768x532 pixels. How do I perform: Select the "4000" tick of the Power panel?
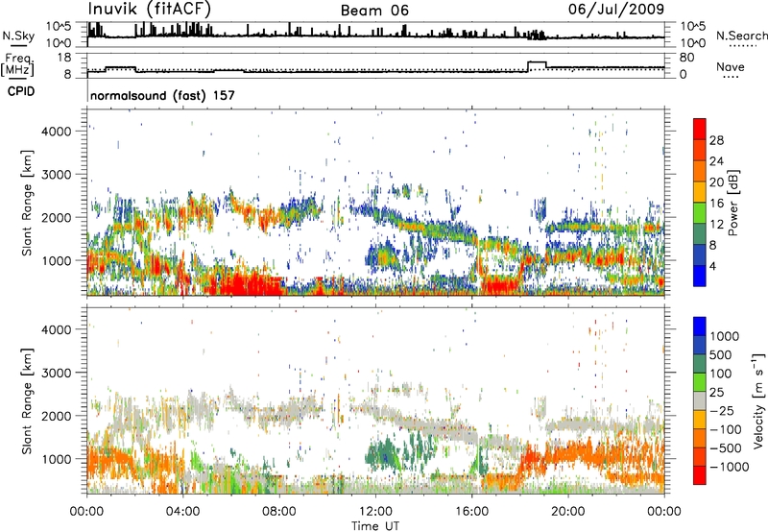click(57, 132)
